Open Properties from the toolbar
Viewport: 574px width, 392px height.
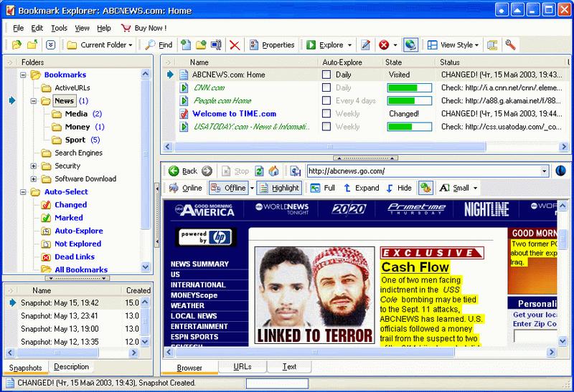272,45
